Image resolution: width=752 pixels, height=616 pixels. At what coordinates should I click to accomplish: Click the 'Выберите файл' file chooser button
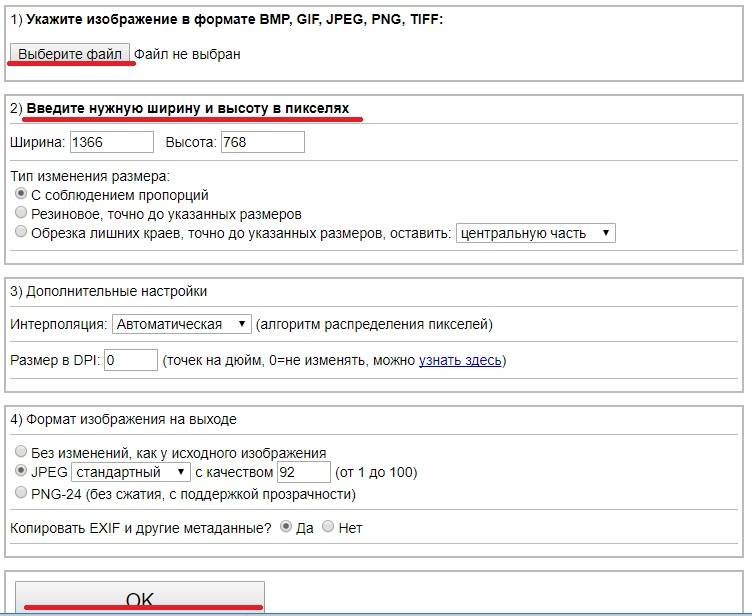coord(70,54)
